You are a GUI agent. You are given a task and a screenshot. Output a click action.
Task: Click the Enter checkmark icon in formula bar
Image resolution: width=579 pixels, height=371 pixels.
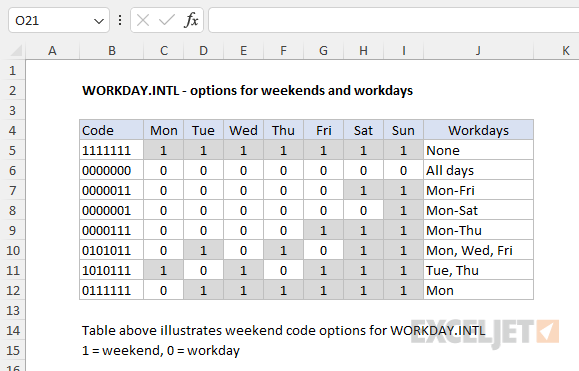tap(167, 20)
